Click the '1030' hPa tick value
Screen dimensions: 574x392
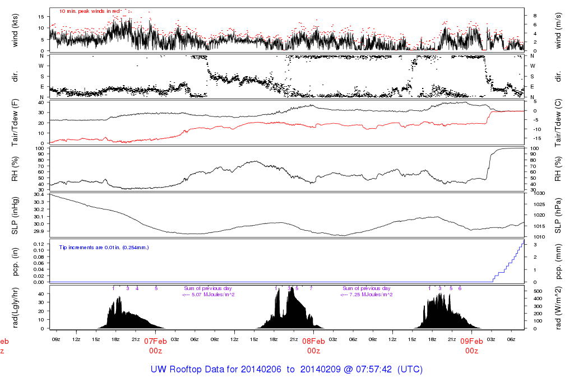[x=539, y=193]
